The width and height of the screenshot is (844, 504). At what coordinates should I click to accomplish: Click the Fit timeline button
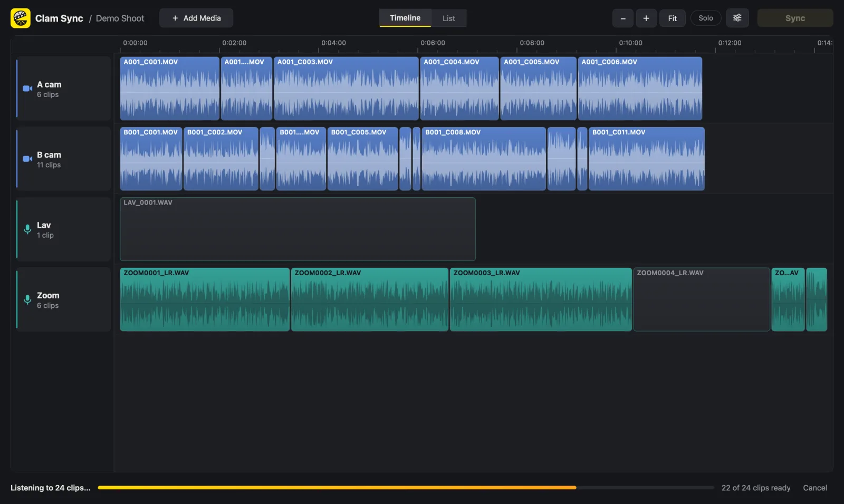673,18
